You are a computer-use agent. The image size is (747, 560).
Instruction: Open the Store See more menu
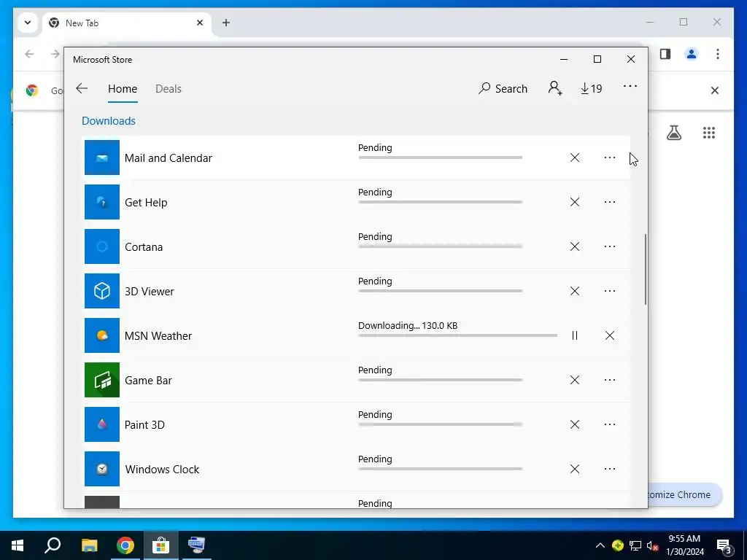click(630, 86)
